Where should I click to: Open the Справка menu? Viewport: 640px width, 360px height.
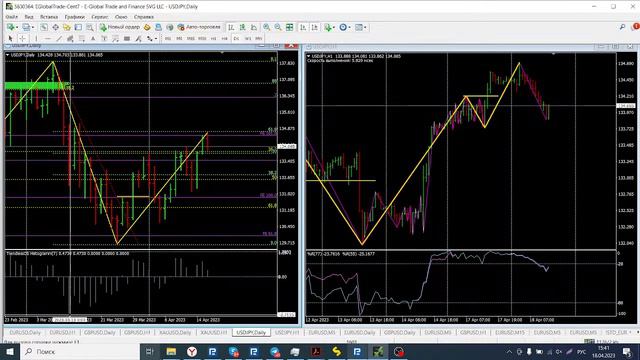[144, 17]
